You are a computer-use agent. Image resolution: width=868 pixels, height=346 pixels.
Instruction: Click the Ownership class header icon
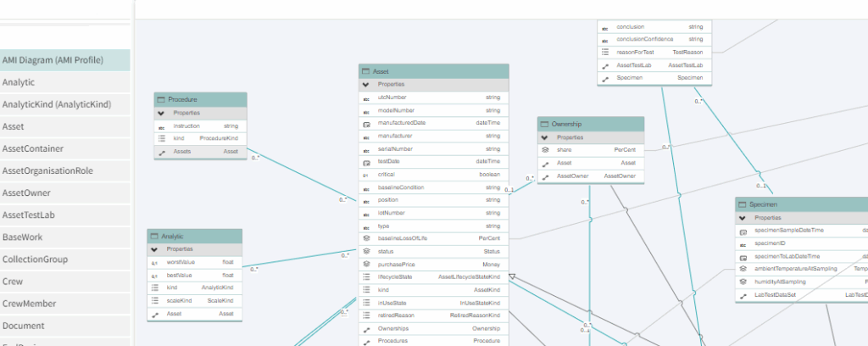(545, 124)
